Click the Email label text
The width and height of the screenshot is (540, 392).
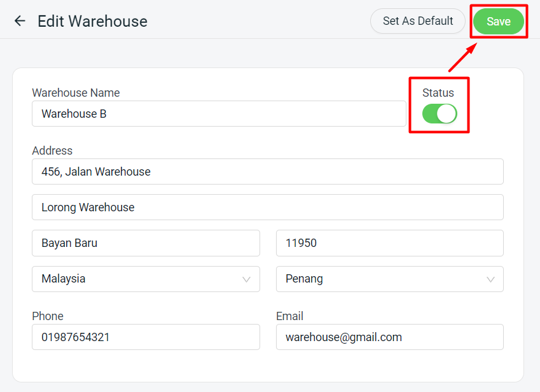pos(289,316)
